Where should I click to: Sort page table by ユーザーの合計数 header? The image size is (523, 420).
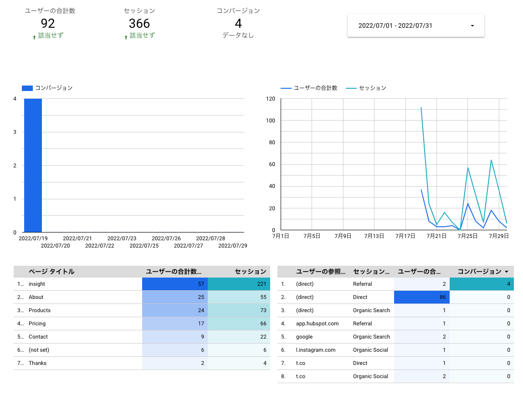[x=174, y=272]
